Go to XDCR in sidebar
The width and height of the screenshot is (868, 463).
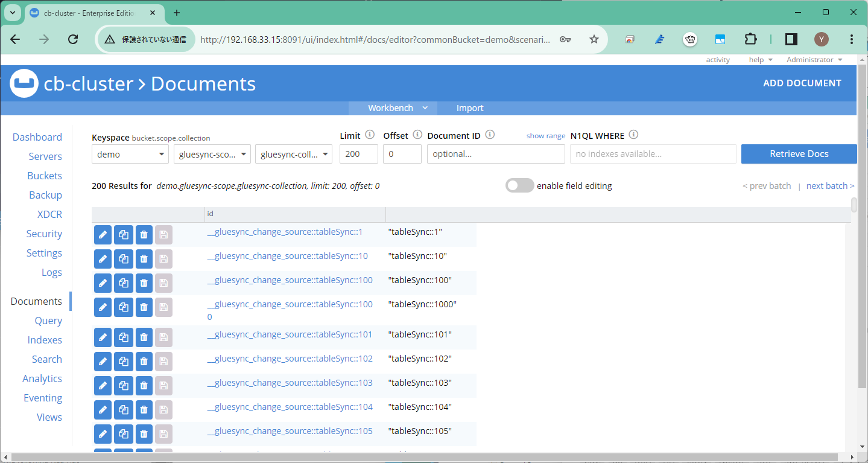pyautogui.click(x=49, y=214)
